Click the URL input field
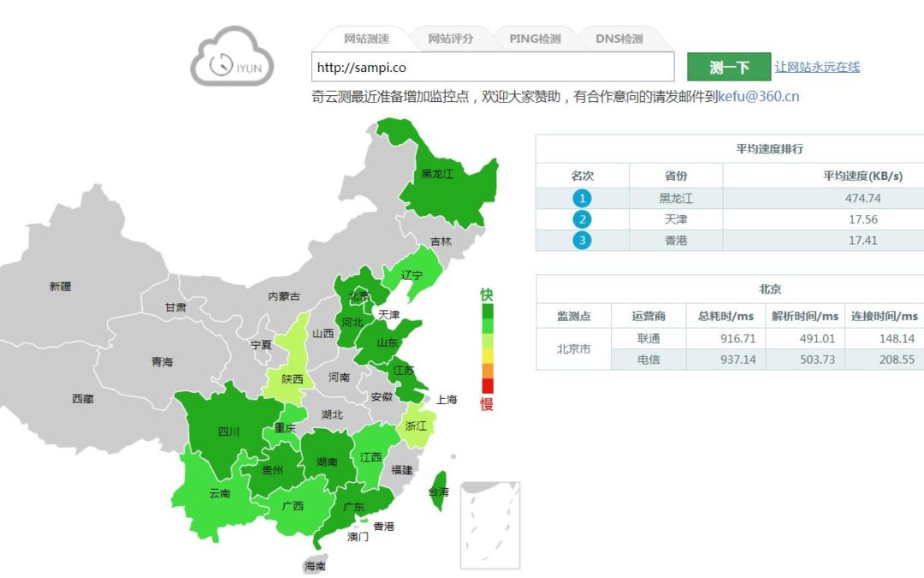 (x=493, y=67)
